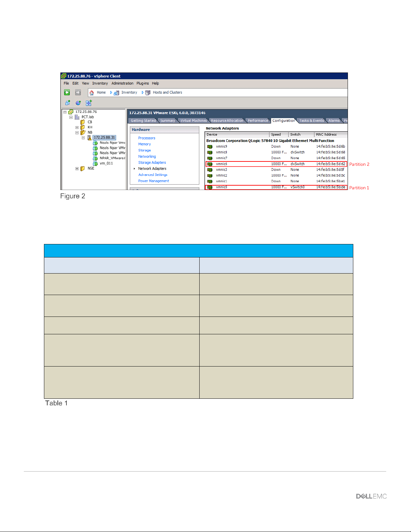
Task: Switch to the Resource Allocation tab
Action: point(227,121)
